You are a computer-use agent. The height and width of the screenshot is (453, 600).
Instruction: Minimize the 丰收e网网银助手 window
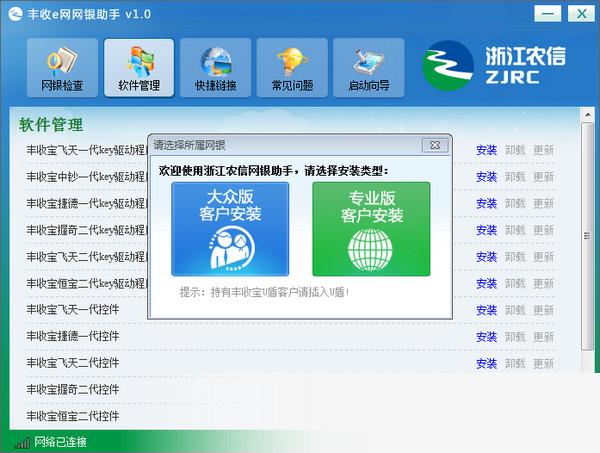(548, 14)
